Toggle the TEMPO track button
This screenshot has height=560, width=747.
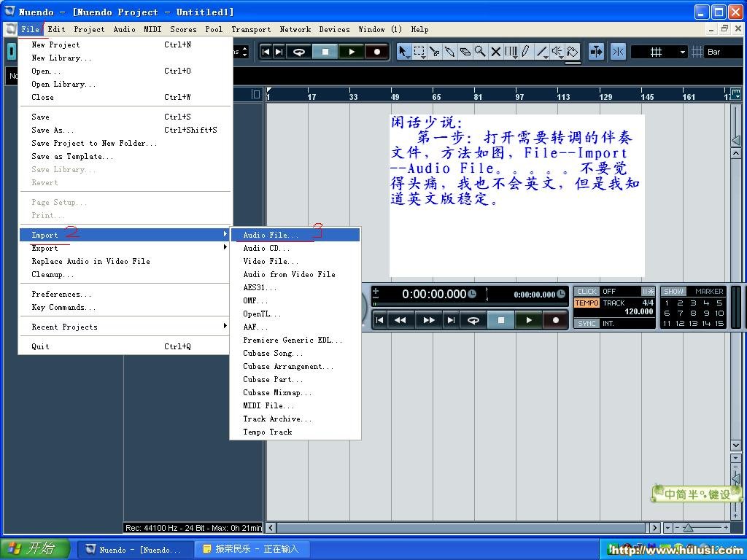click(587, 303)
